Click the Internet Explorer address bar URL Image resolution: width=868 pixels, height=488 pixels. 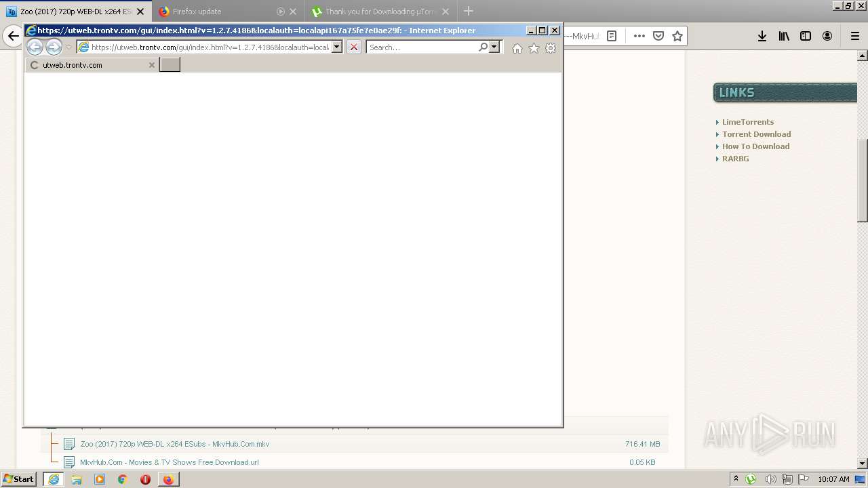pyautogui.click(x=210, y=47)
